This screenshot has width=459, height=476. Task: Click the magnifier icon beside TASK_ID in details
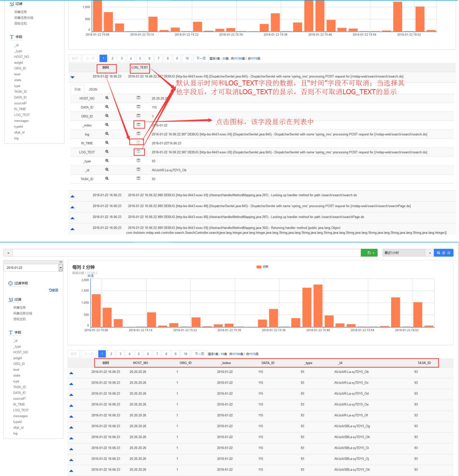(x=107, y=178)
